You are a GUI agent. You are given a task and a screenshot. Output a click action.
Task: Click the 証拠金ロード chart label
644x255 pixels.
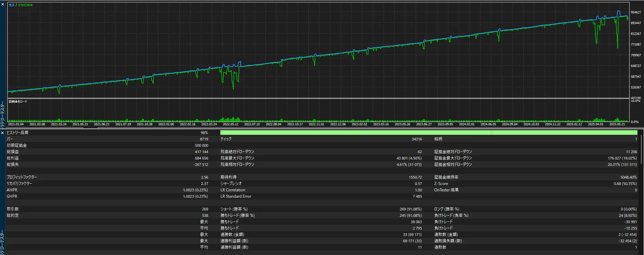18,102
